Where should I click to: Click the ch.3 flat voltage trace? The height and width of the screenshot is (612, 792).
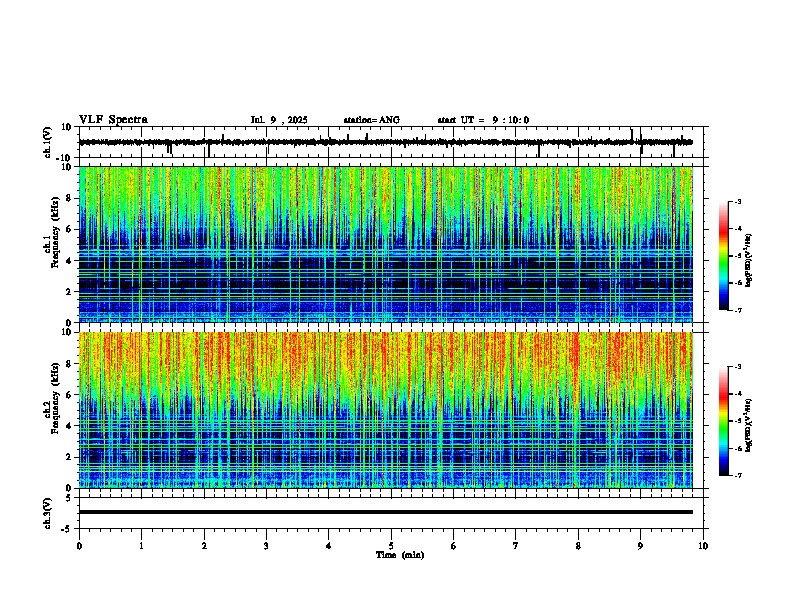(386, 512)
